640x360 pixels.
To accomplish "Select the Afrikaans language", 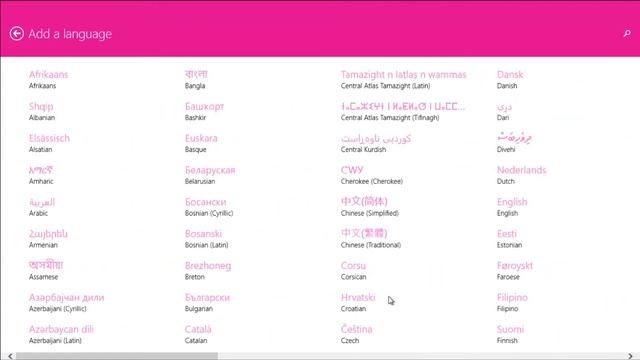I will click(x=49, y=80).
